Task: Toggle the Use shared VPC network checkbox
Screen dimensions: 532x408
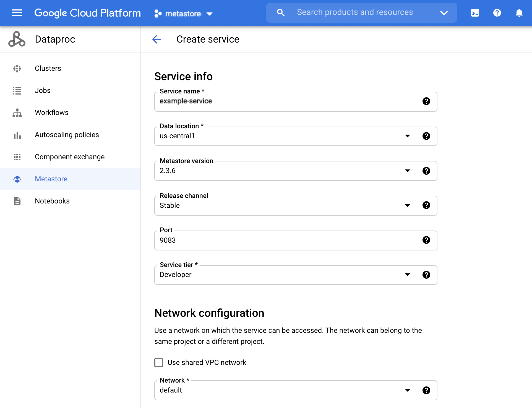Action: [159, 363]
